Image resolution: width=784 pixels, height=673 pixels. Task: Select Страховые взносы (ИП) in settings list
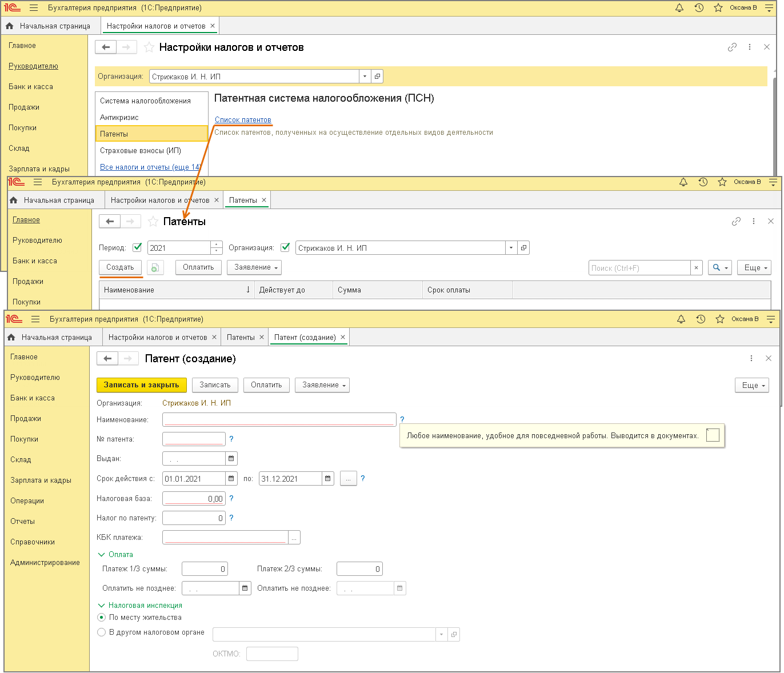click(141, 150)
